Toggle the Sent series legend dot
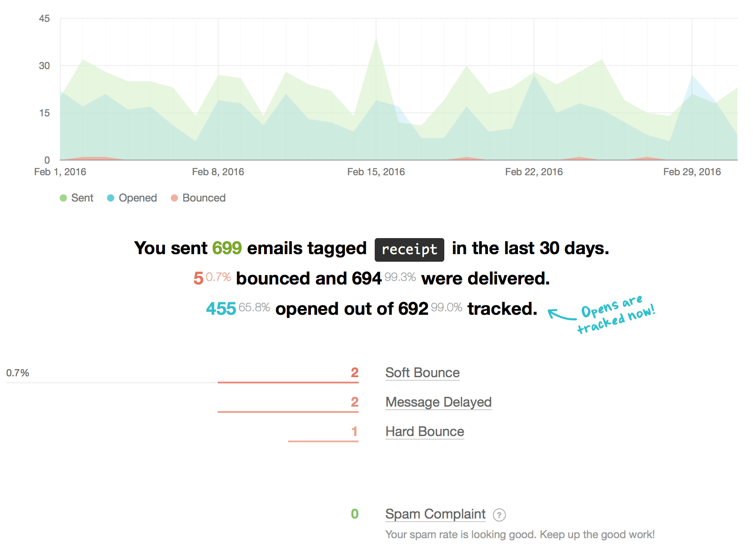 (63, 198)
